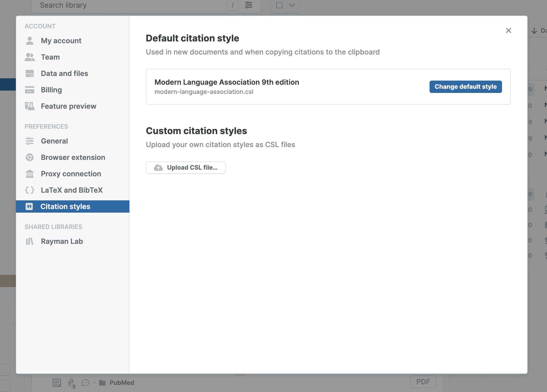This screenshot has width=547, height=392.
Task: Click the Modern Language Association style card
Action: 281,87
